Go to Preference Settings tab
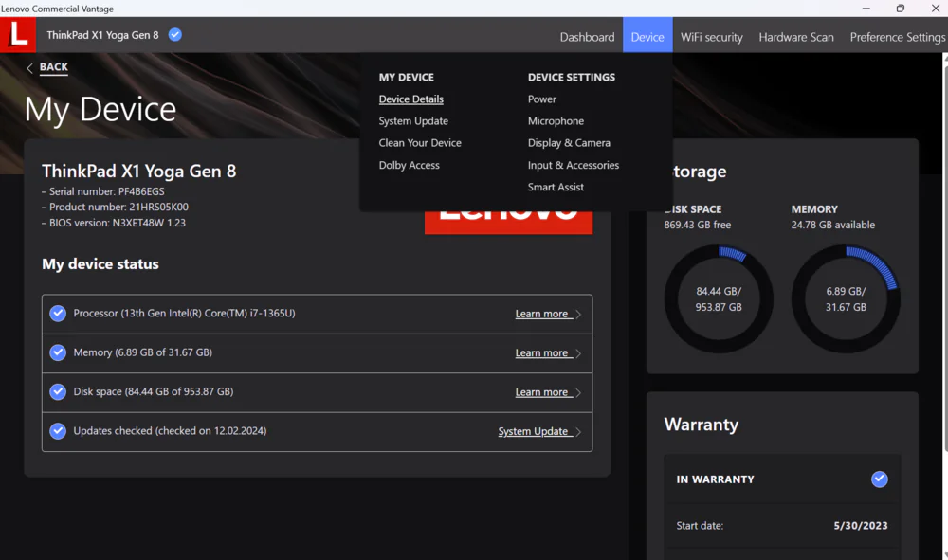 [897, 37]
